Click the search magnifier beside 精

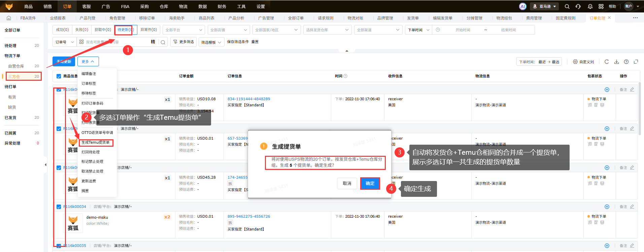[163, 42]
